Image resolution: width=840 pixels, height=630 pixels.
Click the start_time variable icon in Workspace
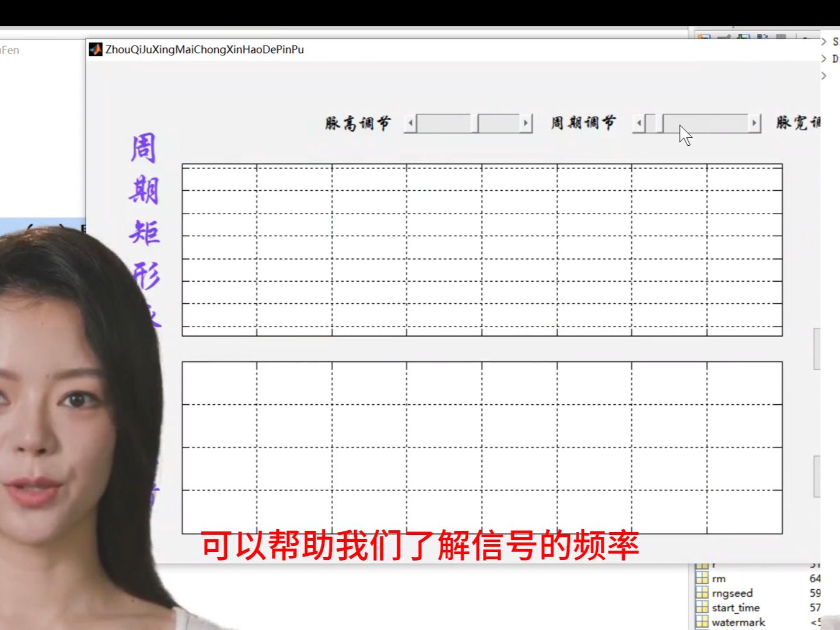click(702, 607)
